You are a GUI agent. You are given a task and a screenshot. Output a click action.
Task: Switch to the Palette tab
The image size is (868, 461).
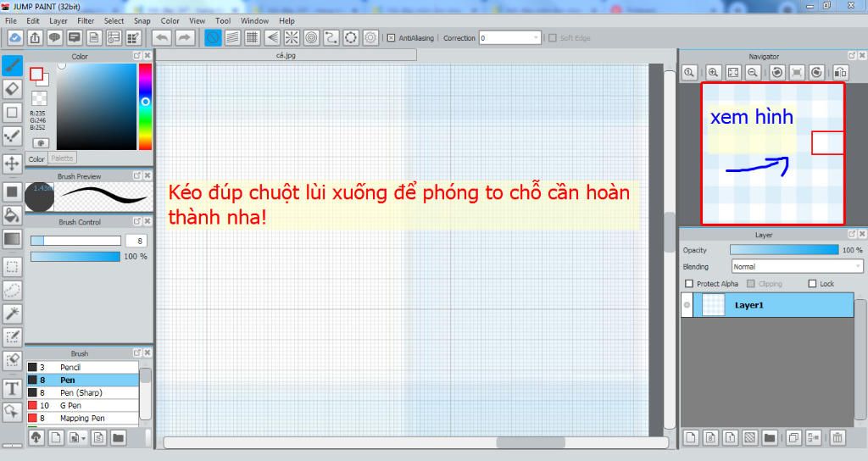62,158
